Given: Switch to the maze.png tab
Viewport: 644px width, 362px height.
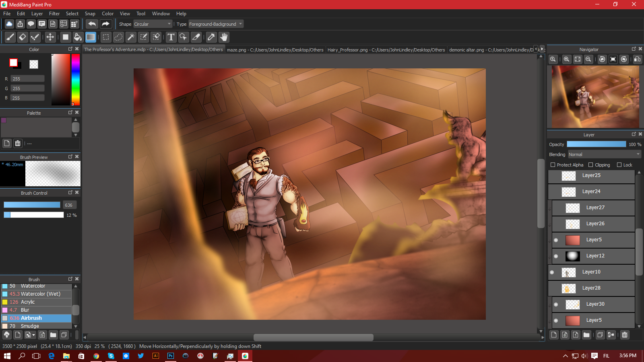Looking at the screenshot, I should pyautogui.click(x=275, y=50).
